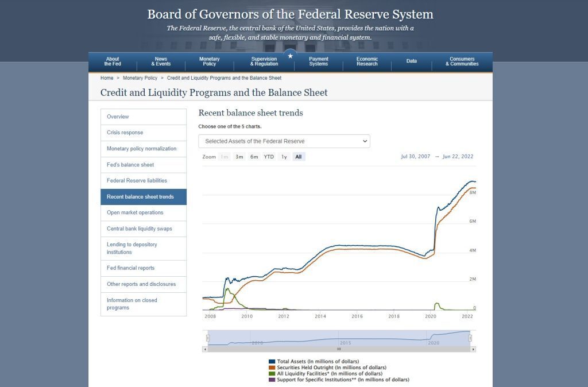
Task: Click the left scroll arrow under the navigator
Action: [205, 349]
